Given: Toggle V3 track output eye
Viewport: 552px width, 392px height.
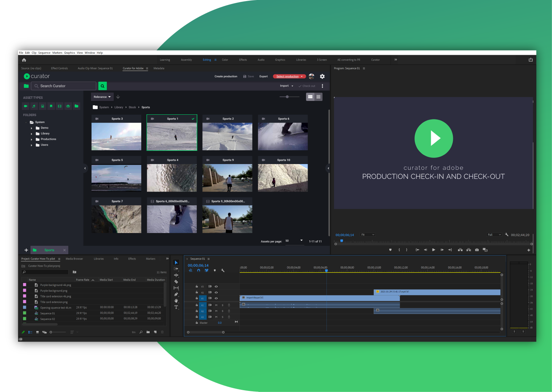Looking at the screenshot, I should click(216, 286).
